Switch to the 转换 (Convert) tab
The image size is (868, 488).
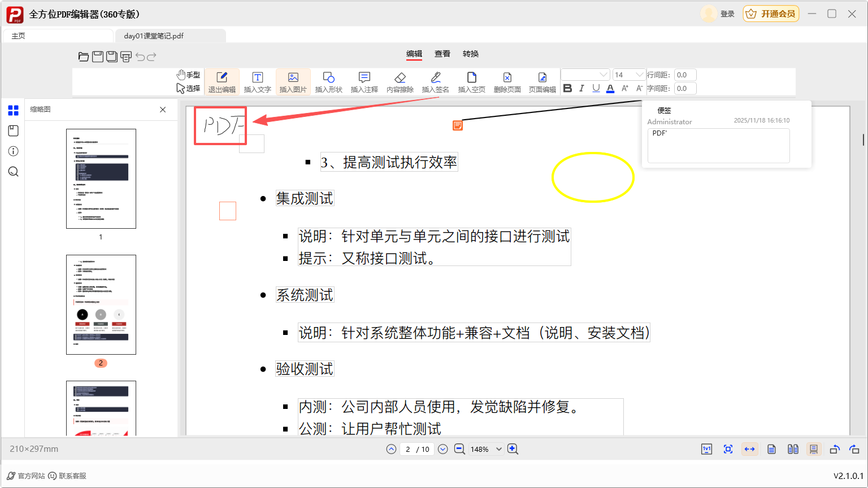click(470, 54)
